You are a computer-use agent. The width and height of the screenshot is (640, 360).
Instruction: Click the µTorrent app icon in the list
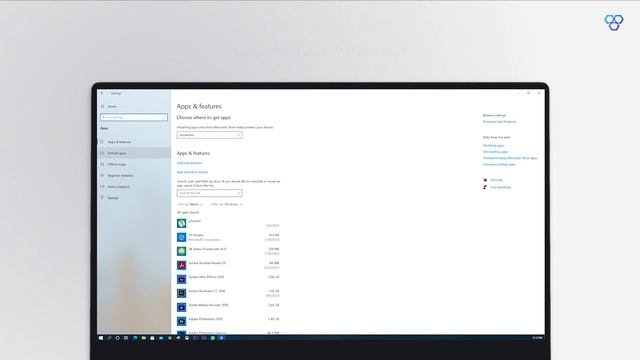[x=181, y=223]
